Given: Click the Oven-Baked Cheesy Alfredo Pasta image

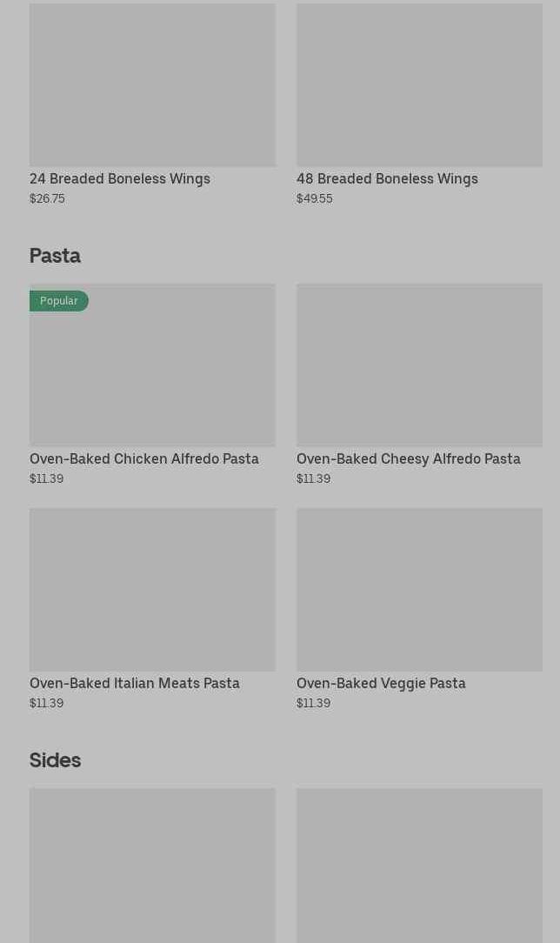Looking at the screenshot, I should pos(419,364).
